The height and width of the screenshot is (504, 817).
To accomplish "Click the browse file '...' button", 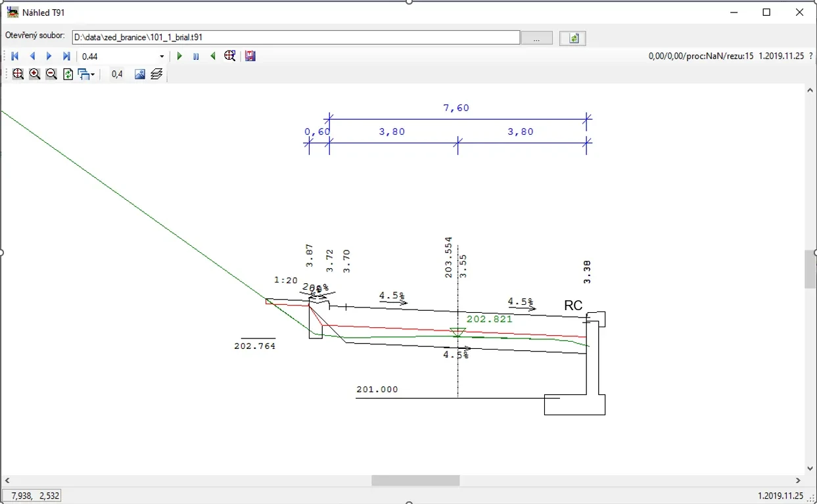I will tap(537, 38).
